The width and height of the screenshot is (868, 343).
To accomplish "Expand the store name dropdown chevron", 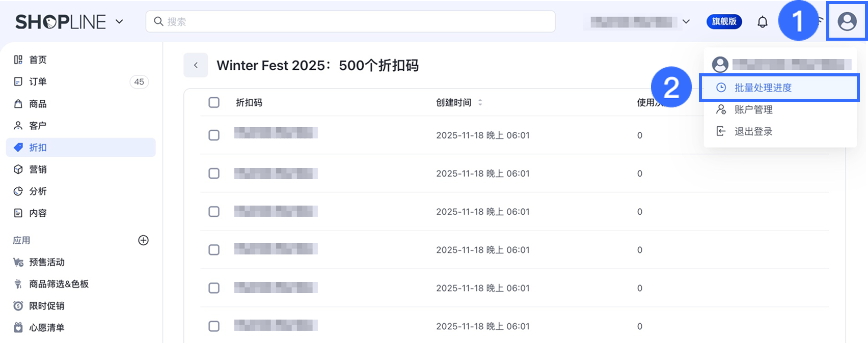I will pyautogui.click(x=686, y=22).
